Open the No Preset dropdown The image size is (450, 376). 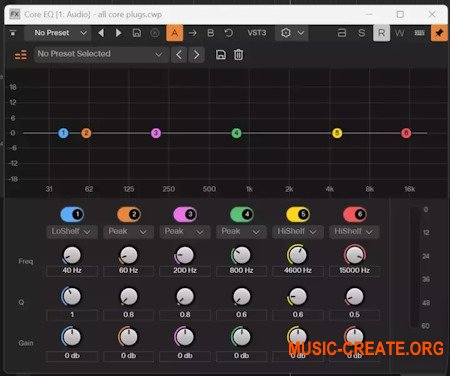(x=58, y=33)
